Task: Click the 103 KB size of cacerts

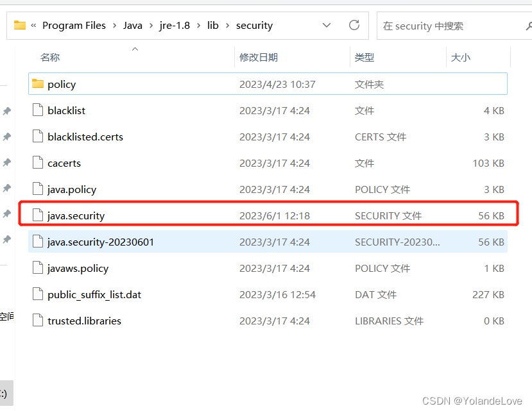Action: pos(488,164)
